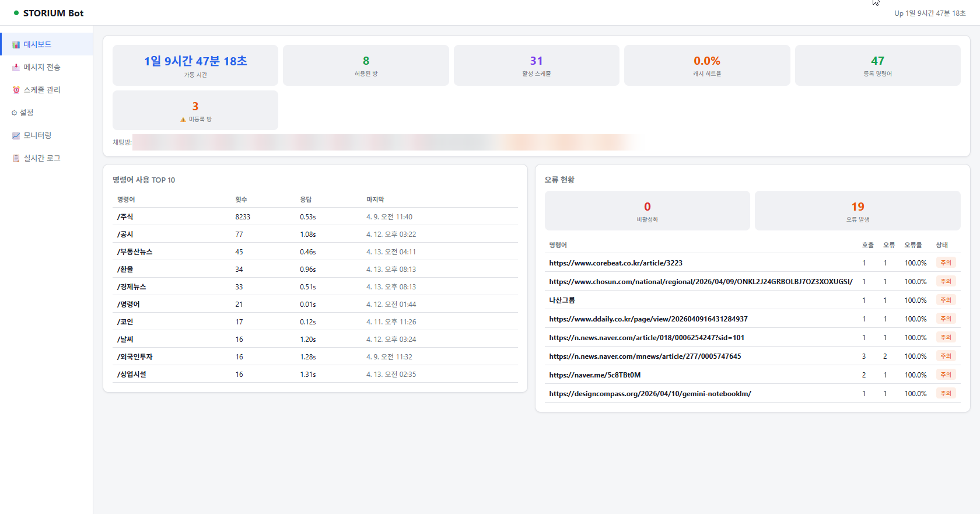Click the 주의 badge for designcompass.org row
This screenshot has width=980, height=514.
coord(946,394)
